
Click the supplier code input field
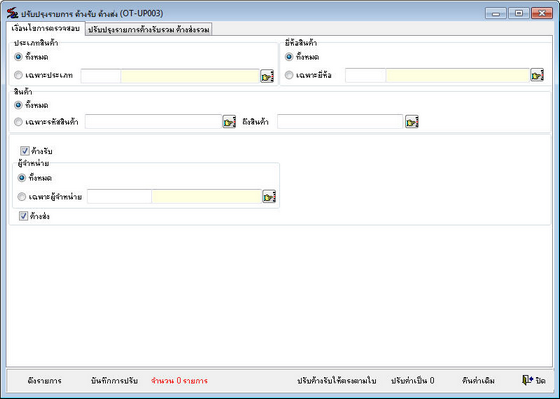pyautogui.click(x=120, y=196)
